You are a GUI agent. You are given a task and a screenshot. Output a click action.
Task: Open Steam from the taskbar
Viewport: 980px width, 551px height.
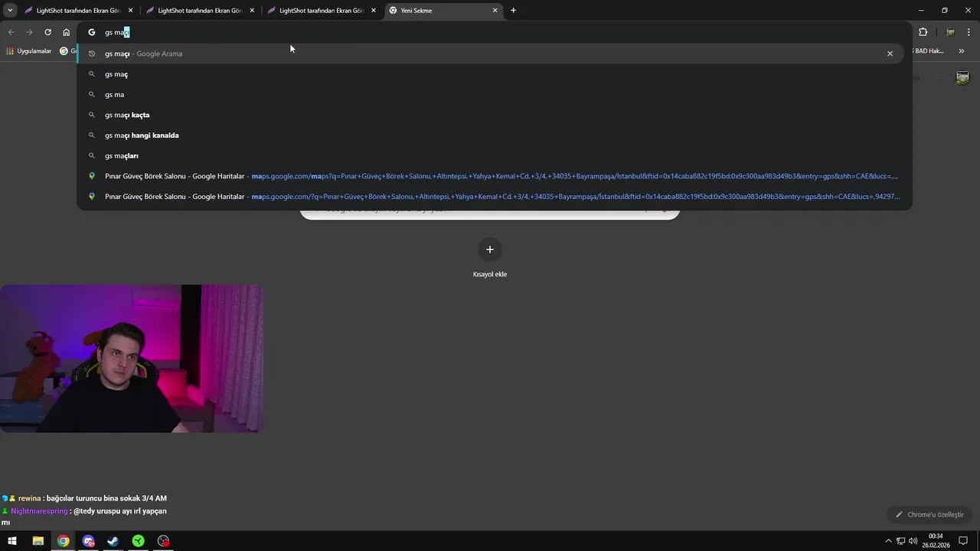[x=113, y=541]
